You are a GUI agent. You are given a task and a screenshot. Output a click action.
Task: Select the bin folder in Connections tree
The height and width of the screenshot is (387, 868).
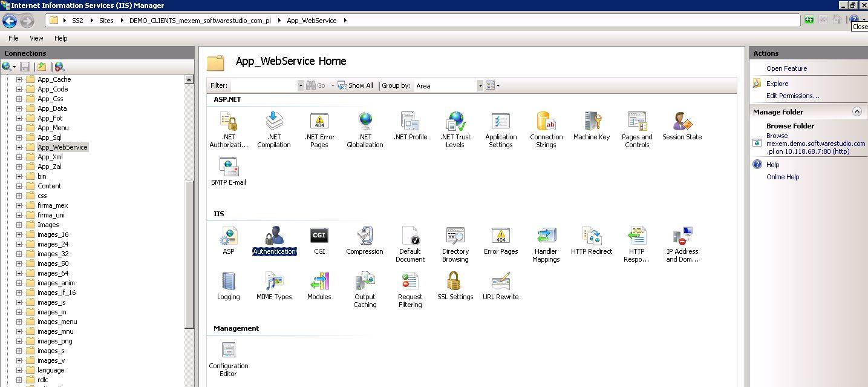click(x=41, y=176)
